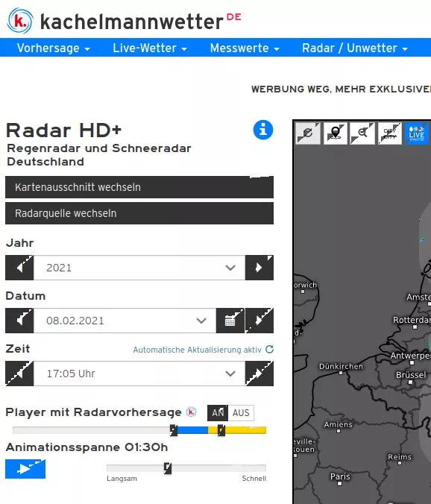Click the location pin map icon
This screenshot has height=504, width=431.
coord(336,133)
